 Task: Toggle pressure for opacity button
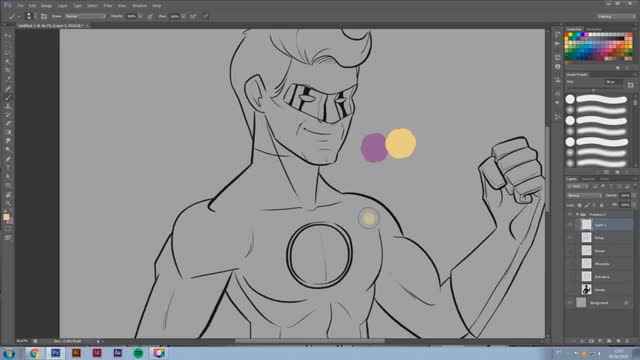pyautogui.click(x=150, y=16)
